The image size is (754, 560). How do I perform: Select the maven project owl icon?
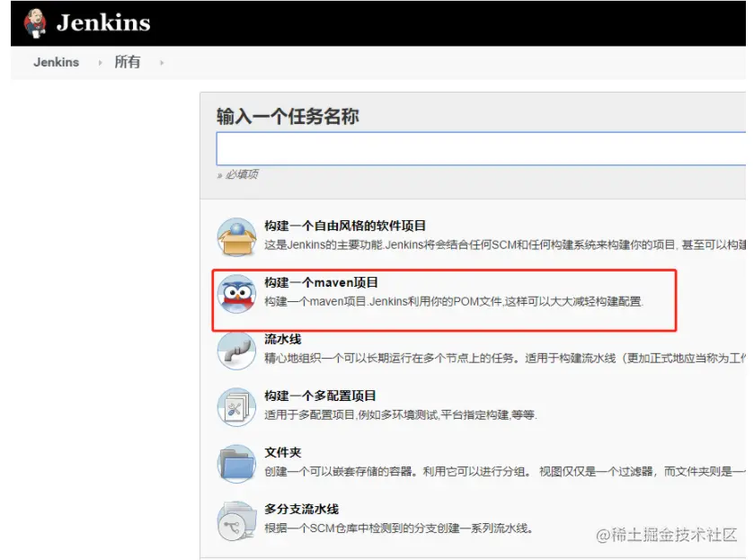click(236, 293)
